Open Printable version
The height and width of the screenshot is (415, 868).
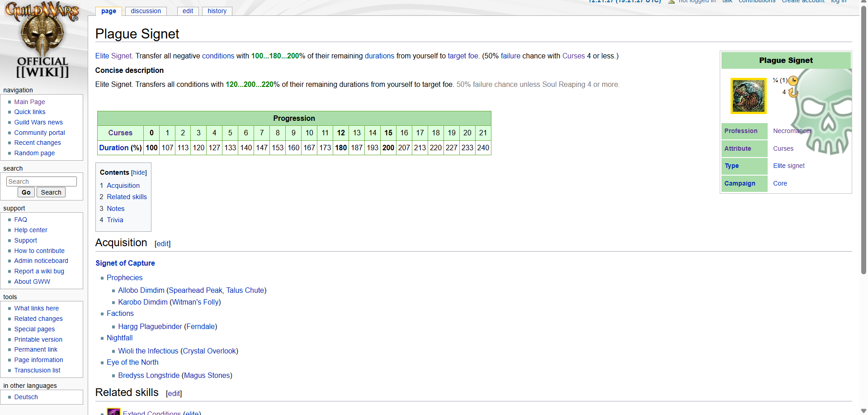38,339
